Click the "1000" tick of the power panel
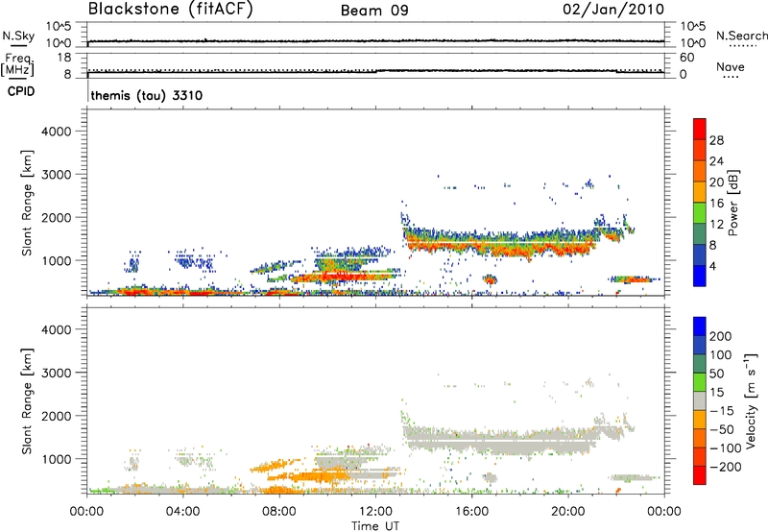The width and height of the screenshot is (768, 532). point(57,260)
